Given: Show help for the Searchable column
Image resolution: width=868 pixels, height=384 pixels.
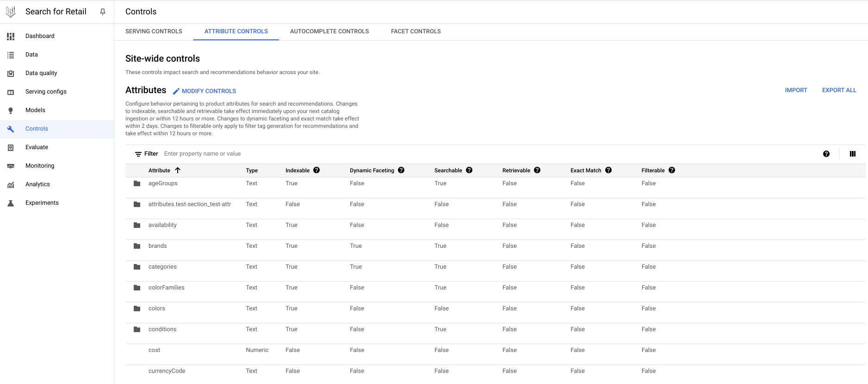Looking at the screenshot, I should 469,170.
